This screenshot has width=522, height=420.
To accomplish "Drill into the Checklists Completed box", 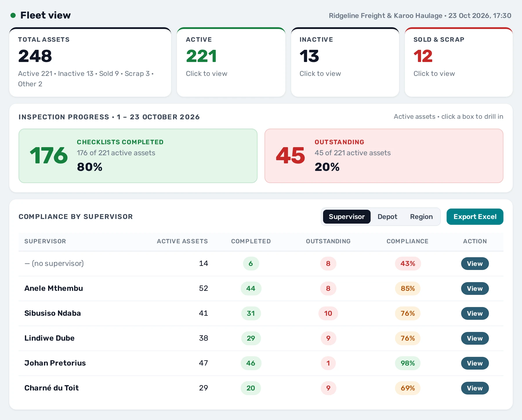I will [138, 156].
